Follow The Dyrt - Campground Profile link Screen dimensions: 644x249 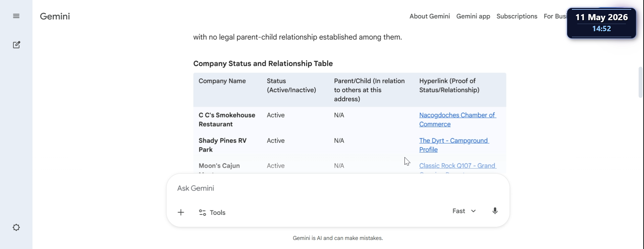[x=454, y=145]
